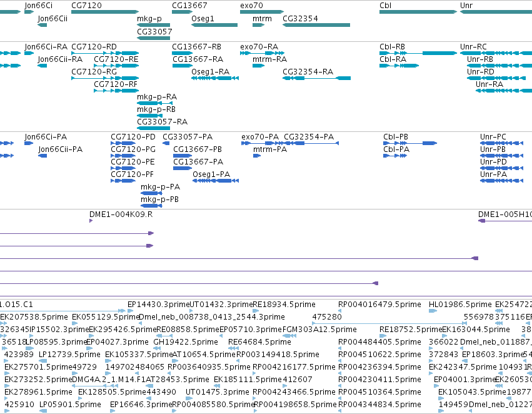Select the mtrm gene feature

[x=259, y=25]
